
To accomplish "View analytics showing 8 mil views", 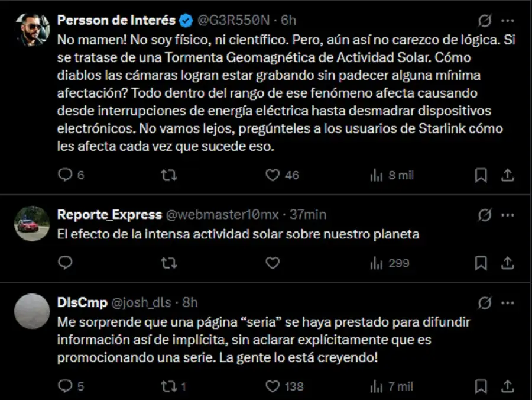I will [376, 175].
